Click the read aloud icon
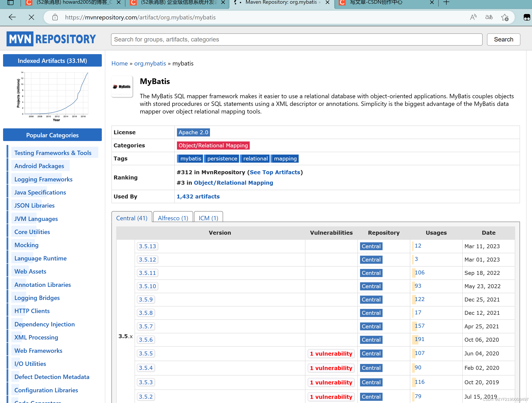This screenshot has width=532, height=403. click(473, 17)
